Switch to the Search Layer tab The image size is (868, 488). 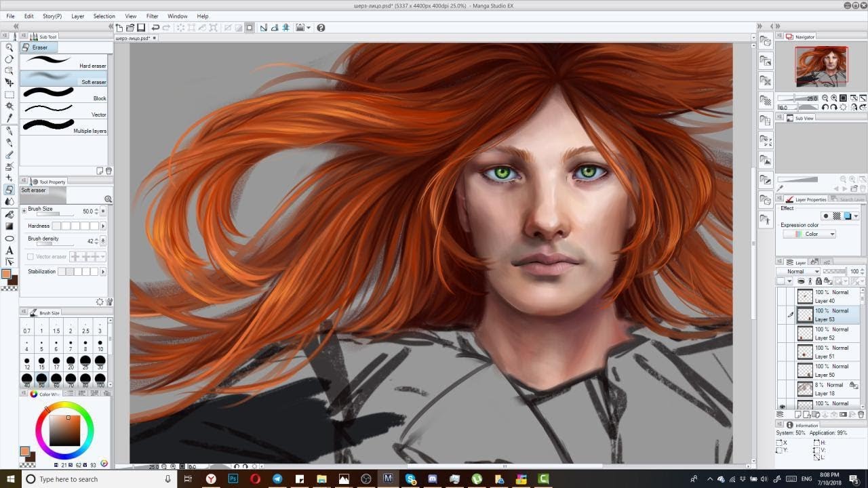848,199
